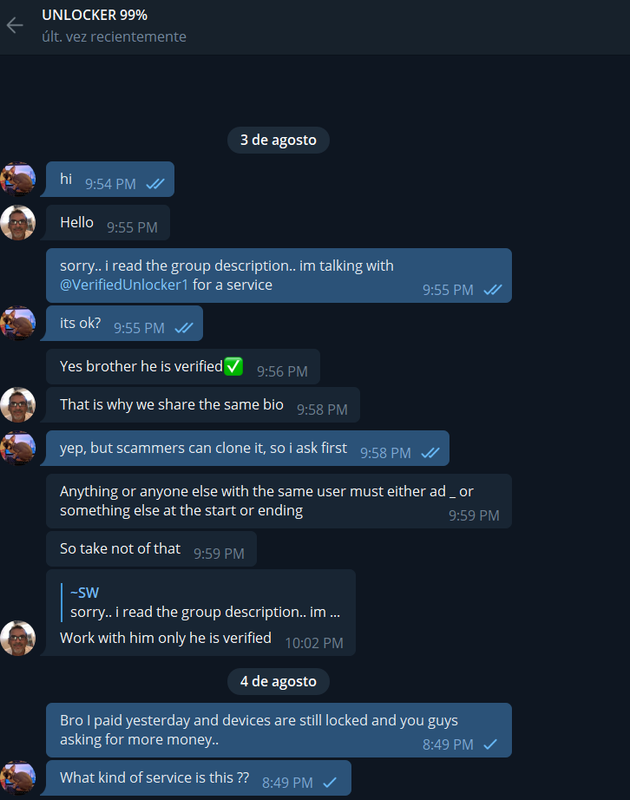
Task: Click the '4 de agosto' date badge
Action: [x=278, y=681]
